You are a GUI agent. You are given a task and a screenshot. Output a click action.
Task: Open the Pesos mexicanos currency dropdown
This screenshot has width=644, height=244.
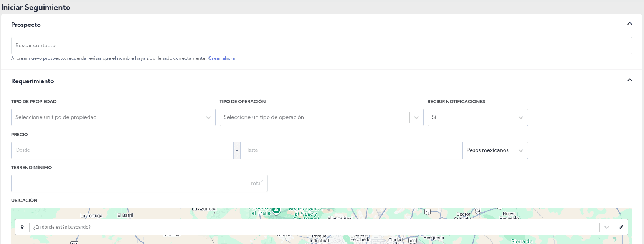click(x=495, y=150)
